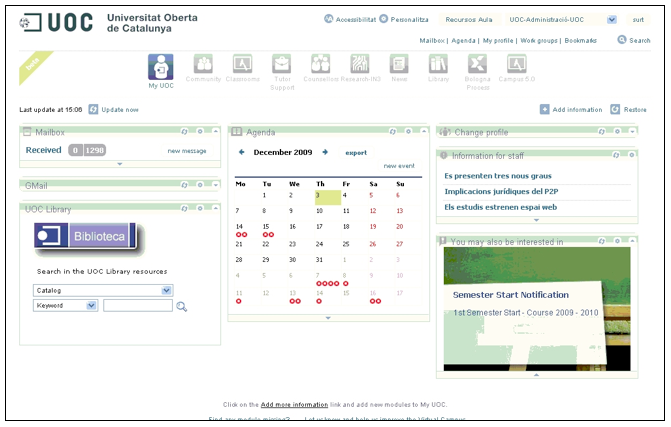671x427 pixels.
Task: Open Work groups from top menu
Action: coord(539,41)
